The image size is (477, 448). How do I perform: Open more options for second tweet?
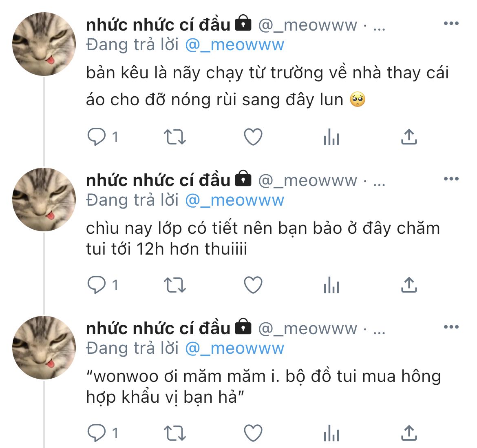click(451, 179)
